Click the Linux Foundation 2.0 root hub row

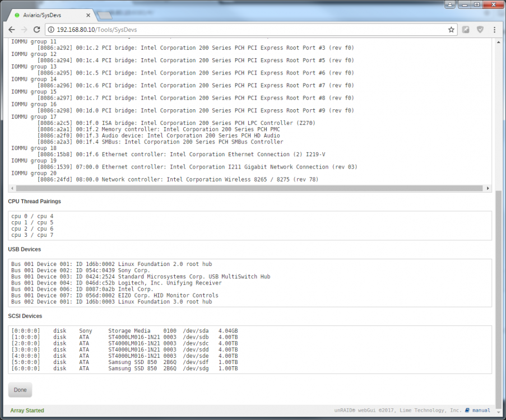(112, 264)
